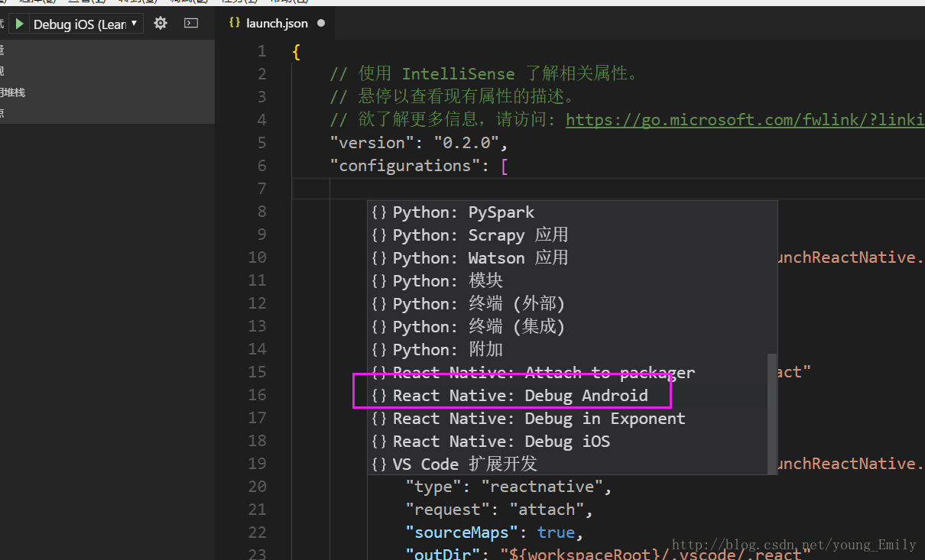The height and width of the screenshot is (560, 925).
Task: Select Python: Scrapy 应用 snippet
Action: [480, 235]
